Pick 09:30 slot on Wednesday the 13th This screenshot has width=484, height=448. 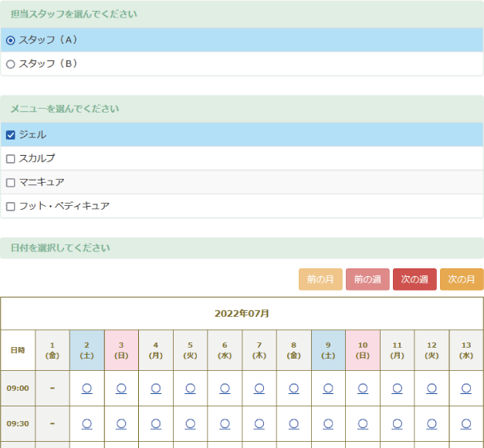pyautogui.click(x=466, y=423)
